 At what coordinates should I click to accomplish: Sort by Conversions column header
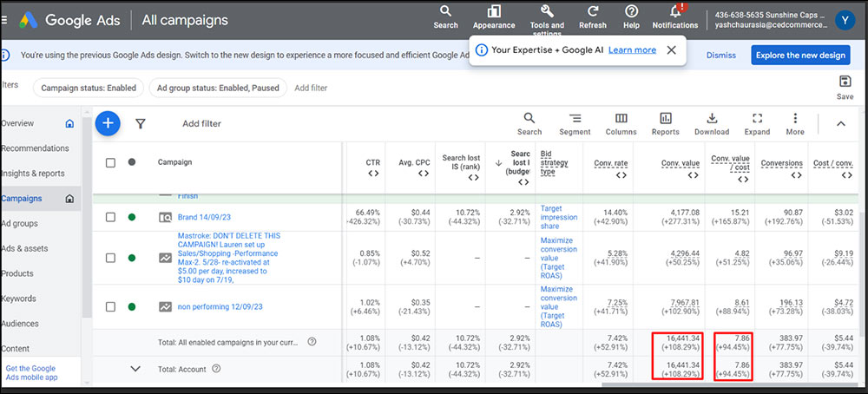click(x=782, y=162)
